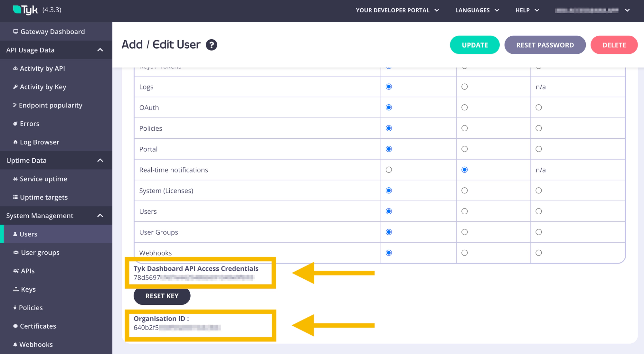644x354 pixels.
Task: Click the Certificates badge icon
Action: pyautogui.click(x=15, y=326)
